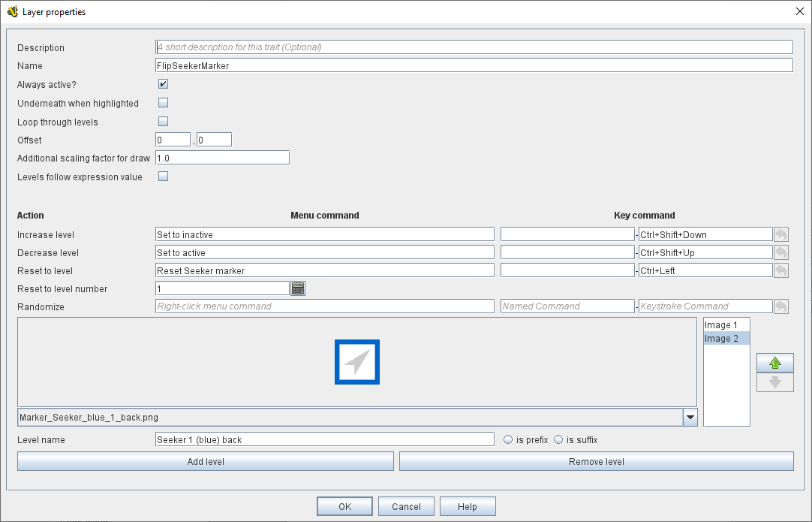Image resolution: width=812 pixels, height=522 pixels.
Task: Click undo arrow for Increase level key command
Action: coord(781,234)
